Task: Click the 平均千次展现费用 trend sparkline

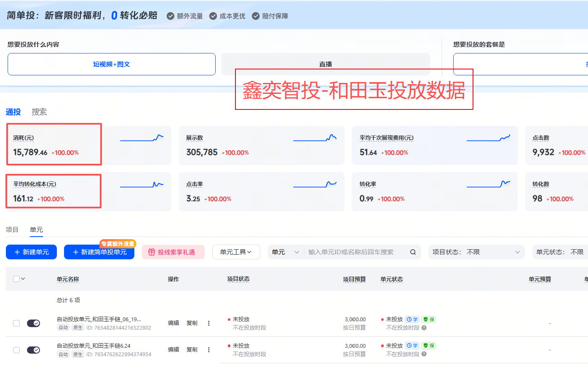Action: click(x=488, y=138)
